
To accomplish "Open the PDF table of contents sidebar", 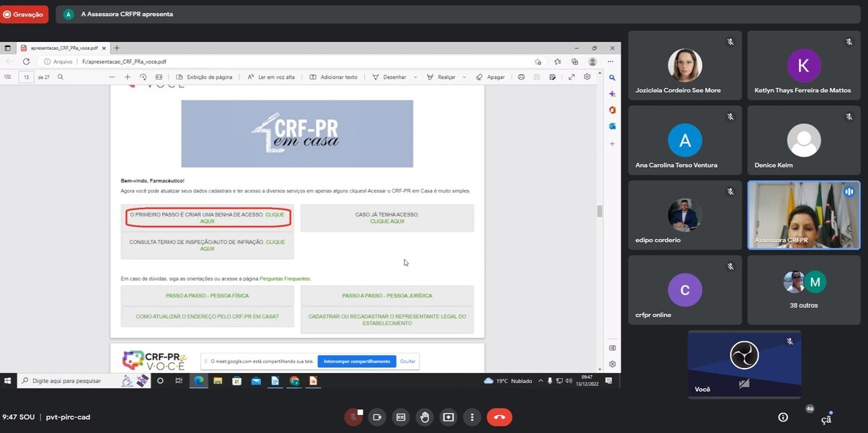I will 8,77.
